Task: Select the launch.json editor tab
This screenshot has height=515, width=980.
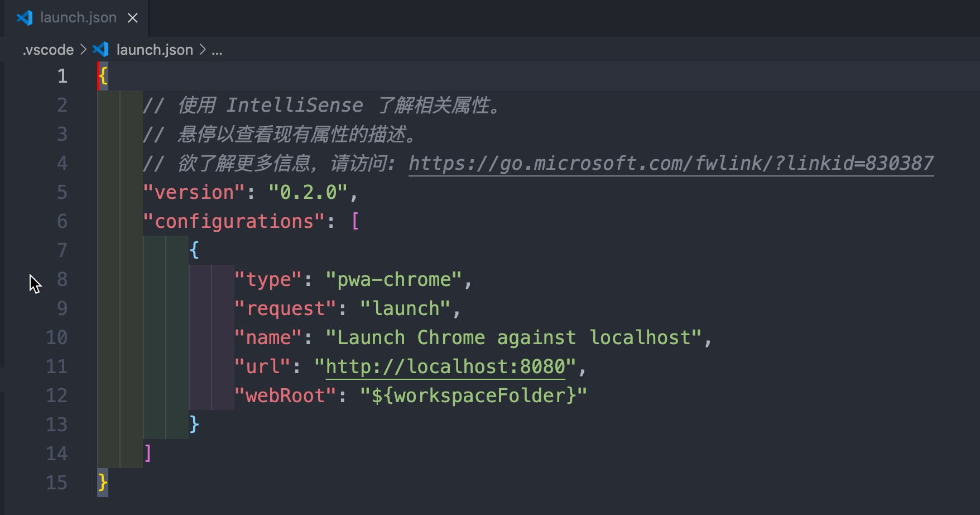Action: pyautogui.click(x=77, y=18)
